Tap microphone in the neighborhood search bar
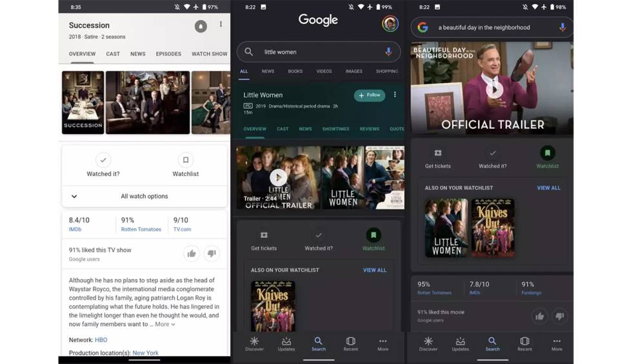Screen dimensions: 632x364 coord(562,27)
